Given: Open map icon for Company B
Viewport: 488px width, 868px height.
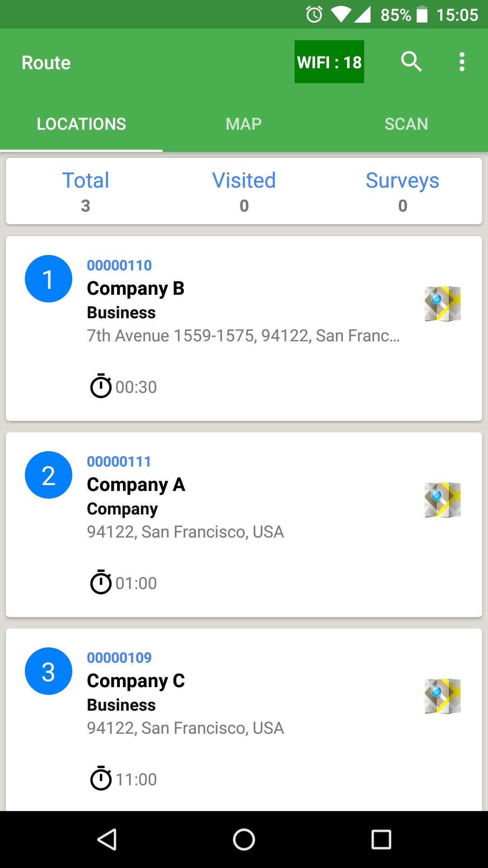Looking at the screenshot, I should 442,303.
